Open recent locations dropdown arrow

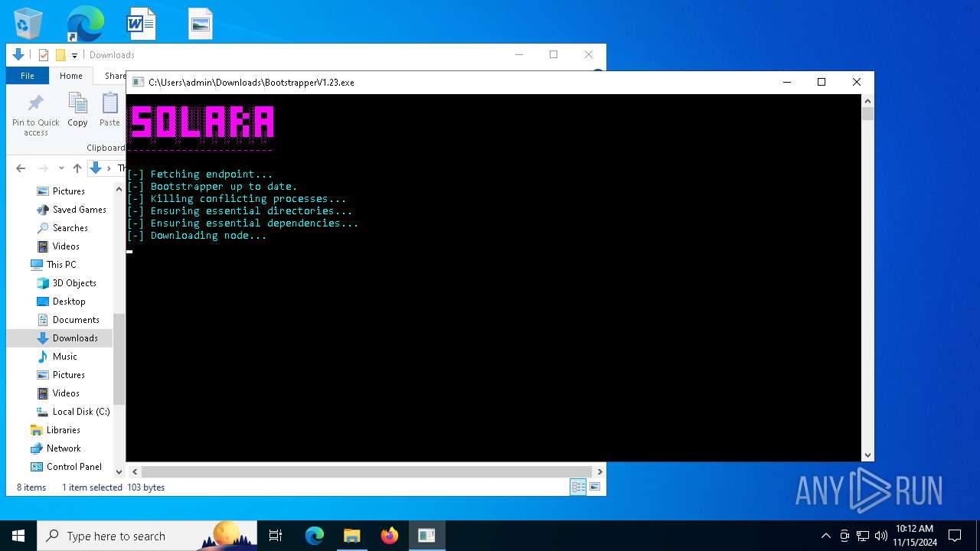tap(61, 168)
